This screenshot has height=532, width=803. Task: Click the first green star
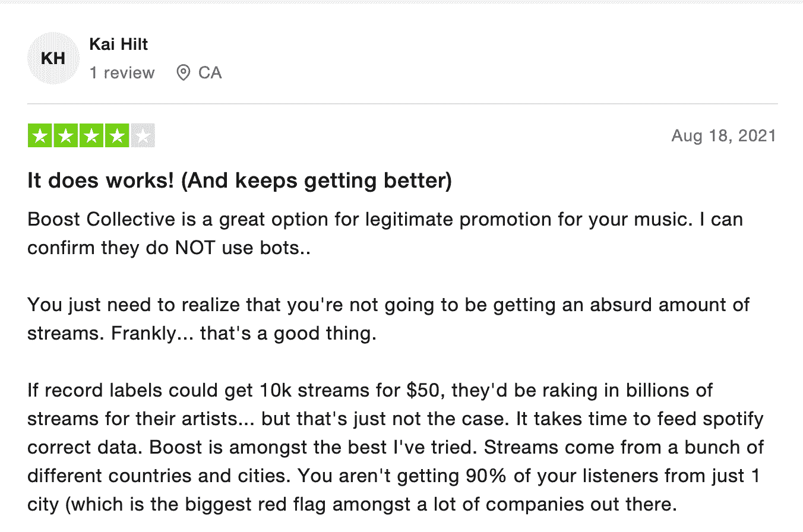(40, 136)
